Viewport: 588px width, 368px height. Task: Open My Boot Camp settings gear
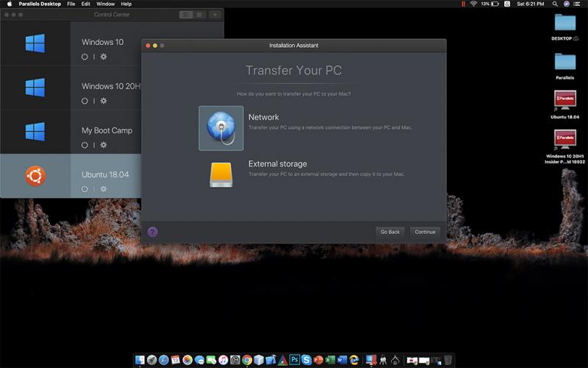click(104, 145)
